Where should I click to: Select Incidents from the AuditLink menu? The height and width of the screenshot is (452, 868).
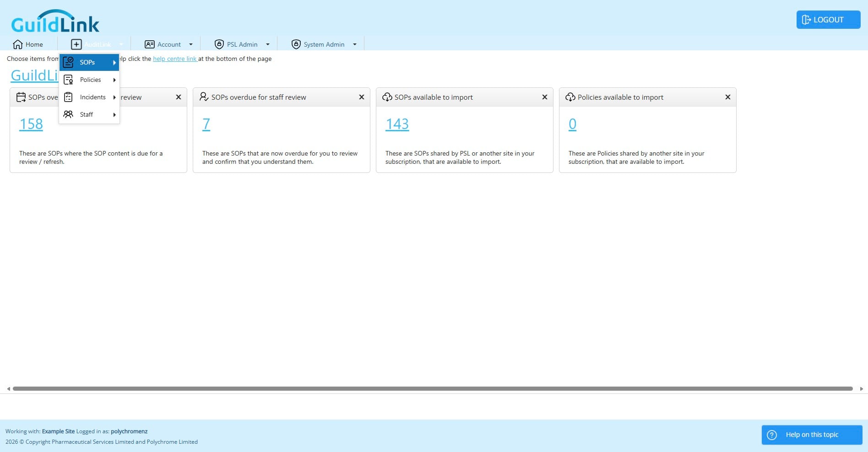pos(89,97)
